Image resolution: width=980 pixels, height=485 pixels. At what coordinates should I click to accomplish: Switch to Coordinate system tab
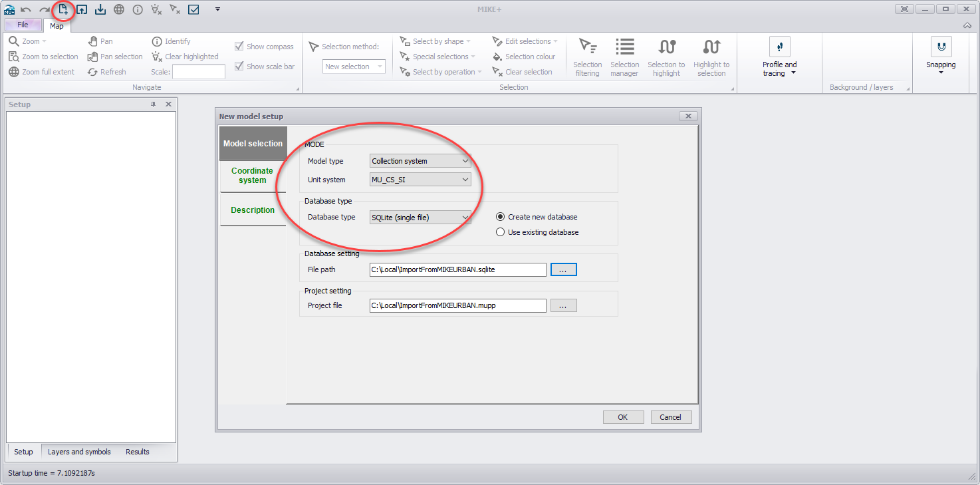pyautogui.click(x=253, y=176)
